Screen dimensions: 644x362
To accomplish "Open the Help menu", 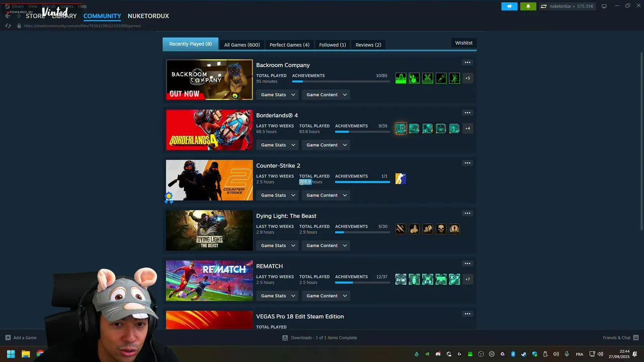I will click(x=82, y=6).
